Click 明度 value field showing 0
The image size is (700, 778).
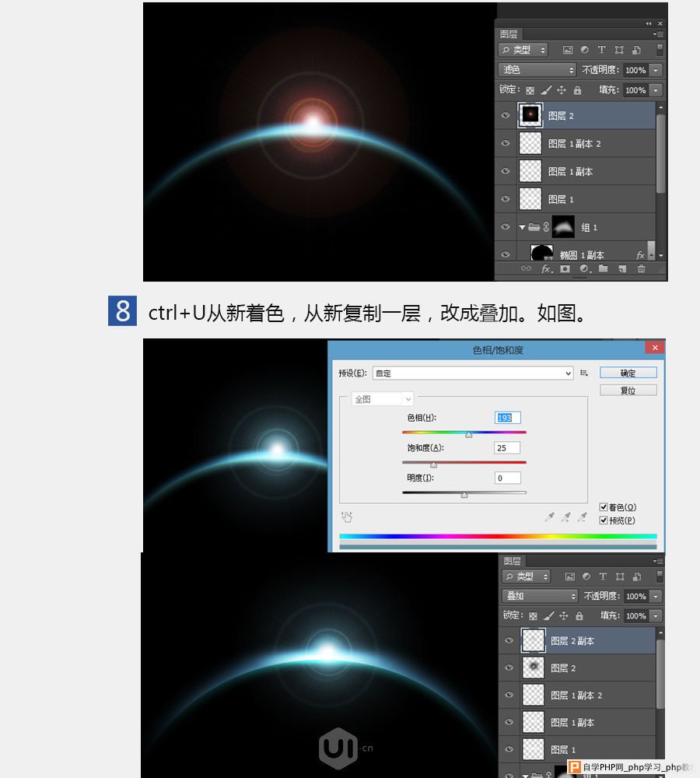tap(508, 478)
